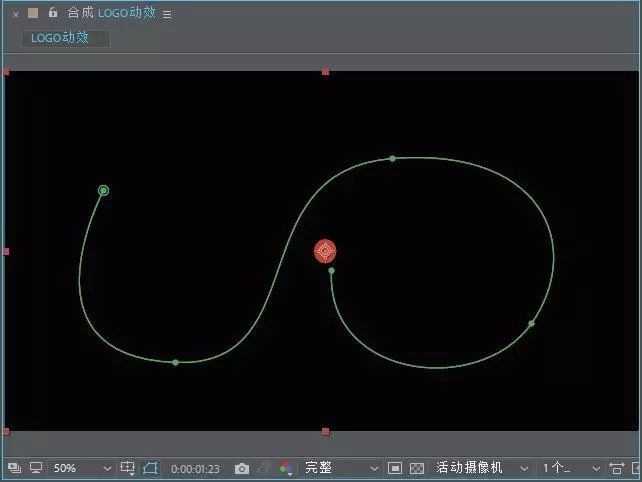The width and height of the screenshot is (642, 482).
Task: Click the primary viewer monitor icon
Action: tap(36, 468)
